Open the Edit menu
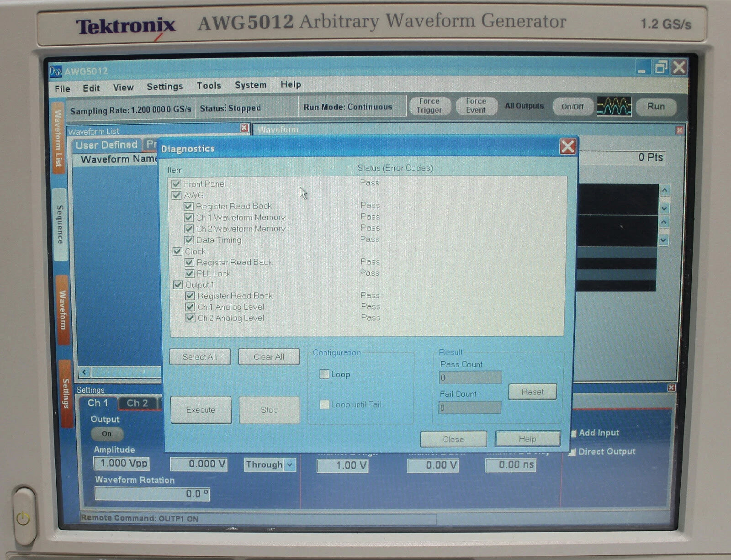This screenshot has width=731, height=560. coord(91,88)
